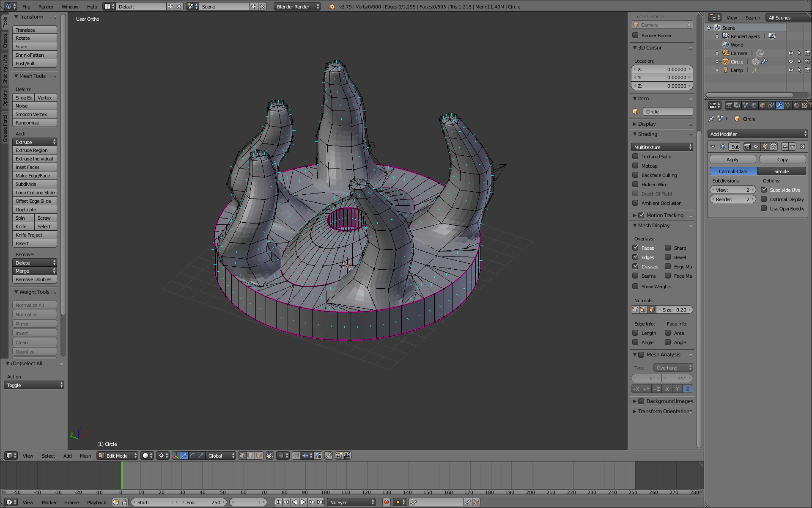Open the Help menu
The image size is (812, 508).
point(92,6)
